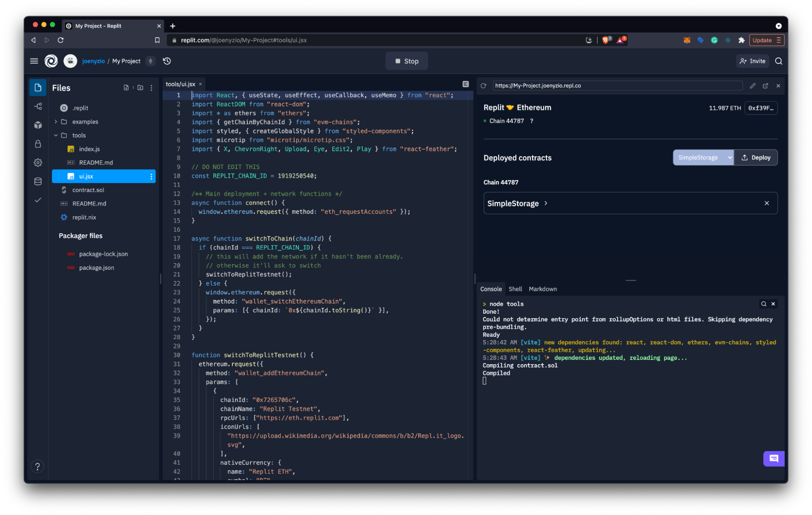Click the Stop button to halt server
Viewport: 812px width, 515px height.
tap(406, 61)
